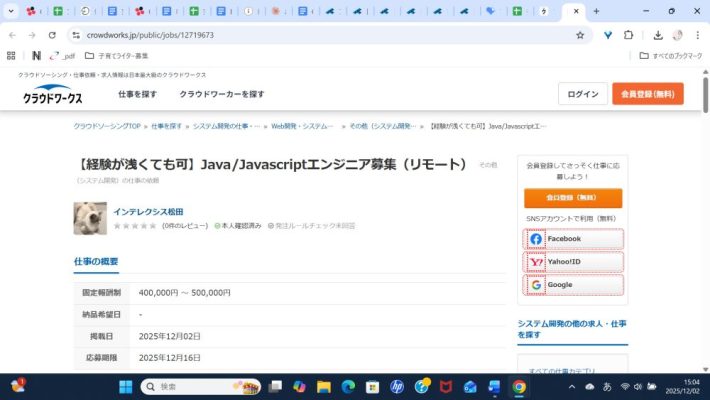
Task: Open the Wi-Fi network tray icon
Action: pyautogui.click(x=625, y=386)
